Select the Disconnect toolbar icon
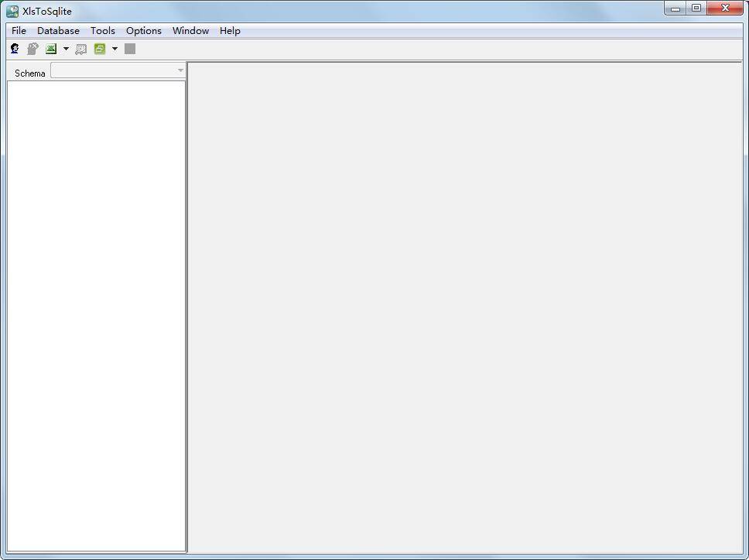 click(32, 48)
